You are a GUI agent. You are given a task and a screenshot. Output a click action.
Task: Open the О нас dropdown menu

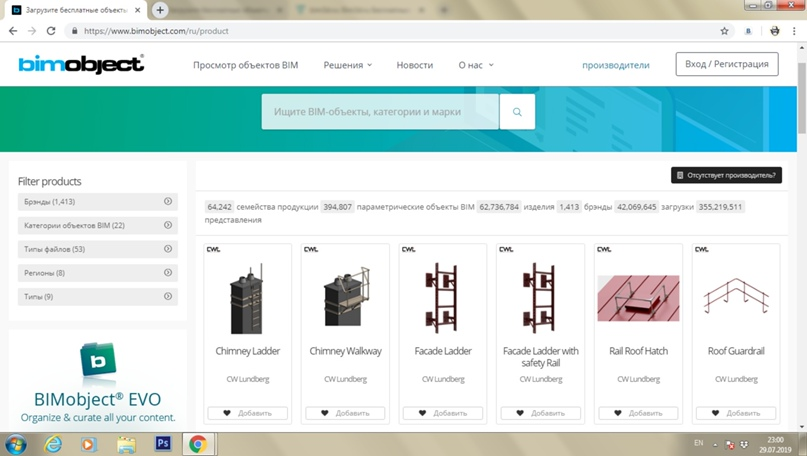coord(476,65)
